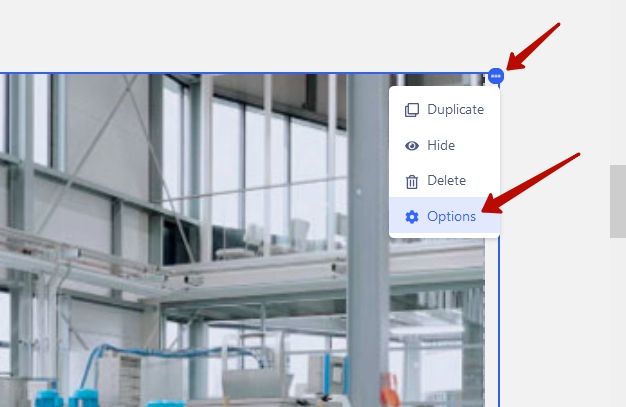This screenshot has width=626, height=407.
Task: Click the trash can icon
Action: (x=412, y=182)
